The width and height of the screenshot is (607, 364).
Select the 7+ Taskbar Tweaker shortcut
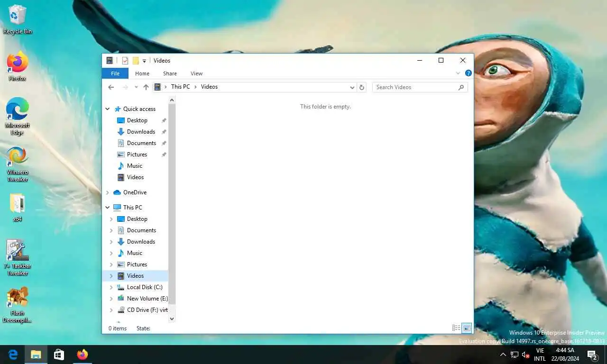(x=18, y=257)
